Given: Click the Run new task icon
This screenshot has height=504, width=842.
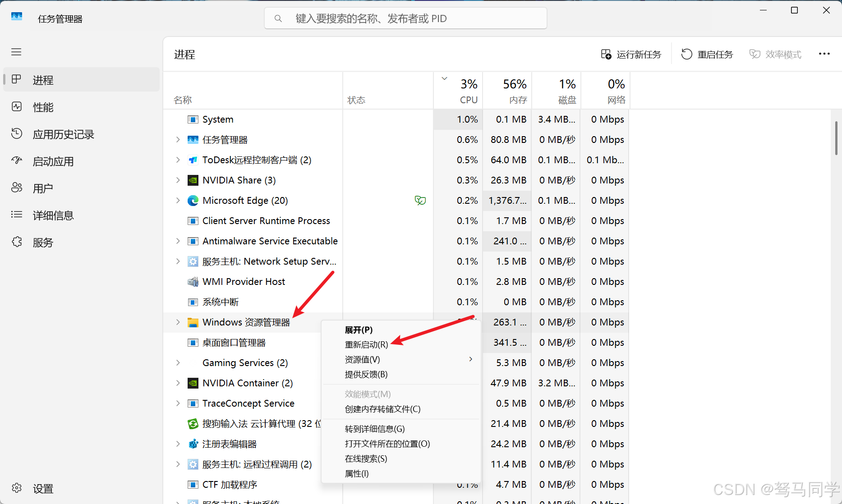Looking at the screenshot, I should pos(606,54).
